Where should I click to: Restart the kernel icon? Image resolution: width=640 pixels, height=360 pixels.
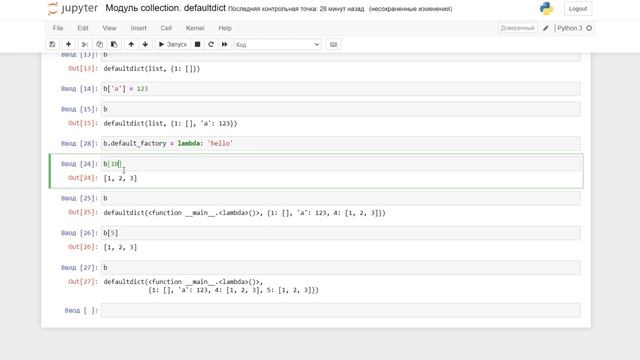211,44
